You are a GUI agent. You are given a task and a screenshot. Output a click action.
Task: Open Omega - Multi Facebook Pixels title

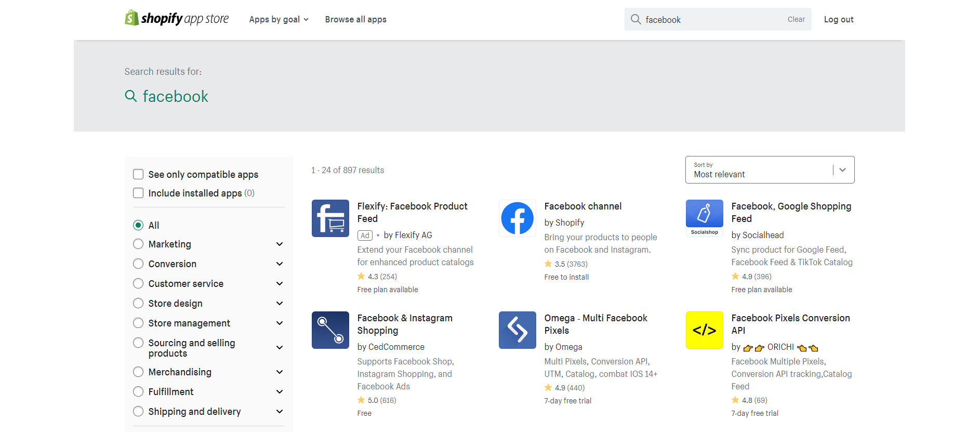click(x=596, y=324)
